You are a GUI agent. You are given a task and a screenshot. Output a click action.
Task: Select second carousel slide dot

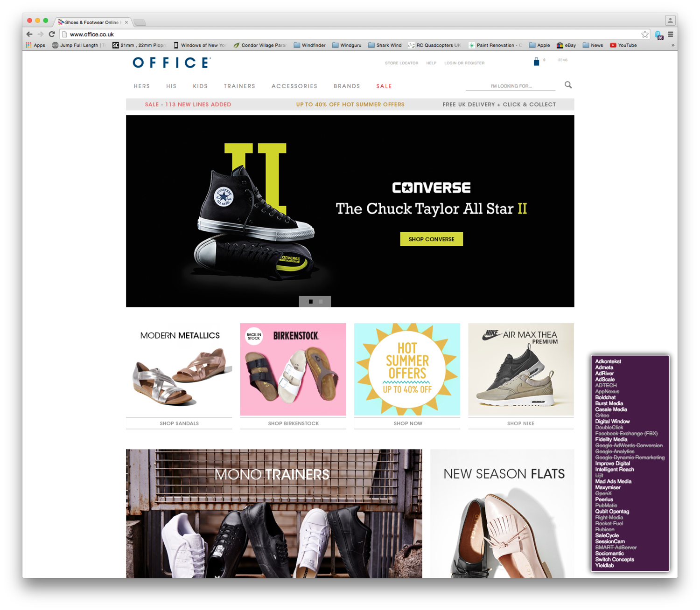click(321, 302)
